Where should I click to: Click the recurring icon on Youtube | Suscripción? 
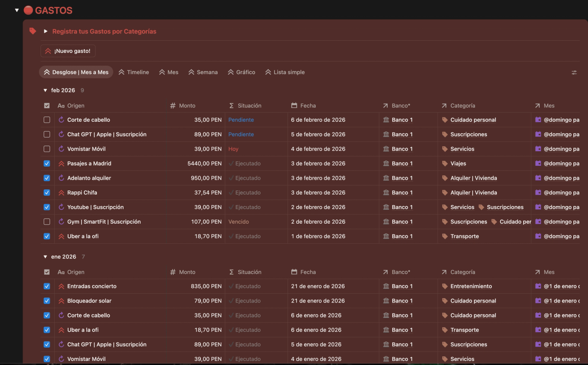[x=61, y=207]
